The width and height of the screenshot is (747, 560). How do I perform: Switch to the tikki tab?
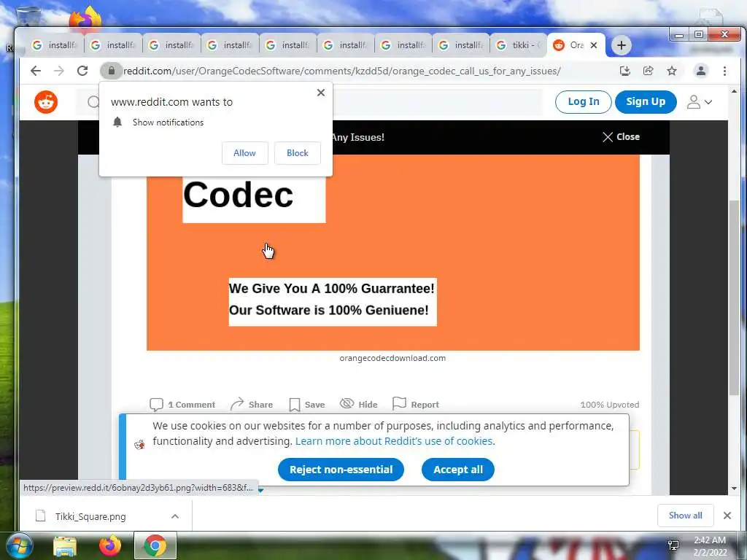[x=519, y=45]
